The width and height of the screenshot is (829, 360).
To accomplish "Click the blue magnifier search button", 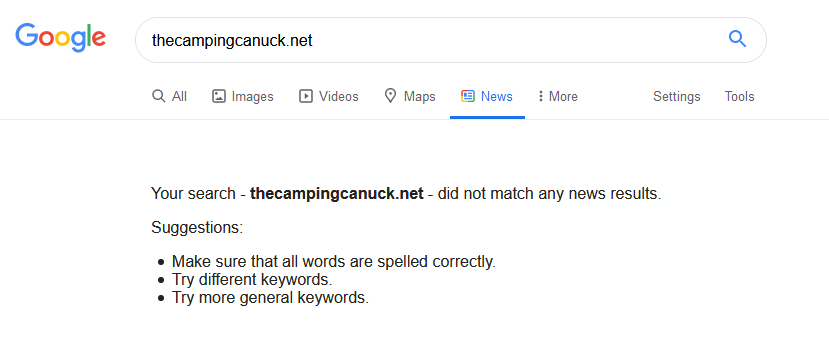I will point(737,39).
